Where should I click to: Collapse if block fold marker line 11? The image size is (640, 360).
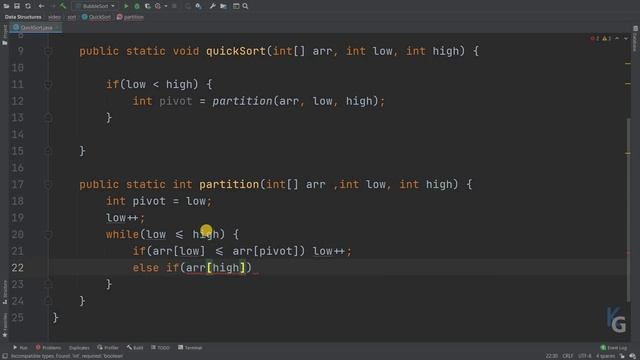[48, 84]
